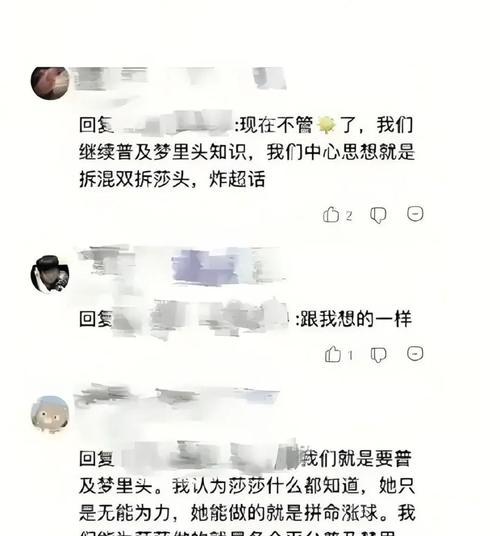Open the cartoon gray-haired avatar profile
The height and width of the screenshot is (536, 500).
coord(50,414)
